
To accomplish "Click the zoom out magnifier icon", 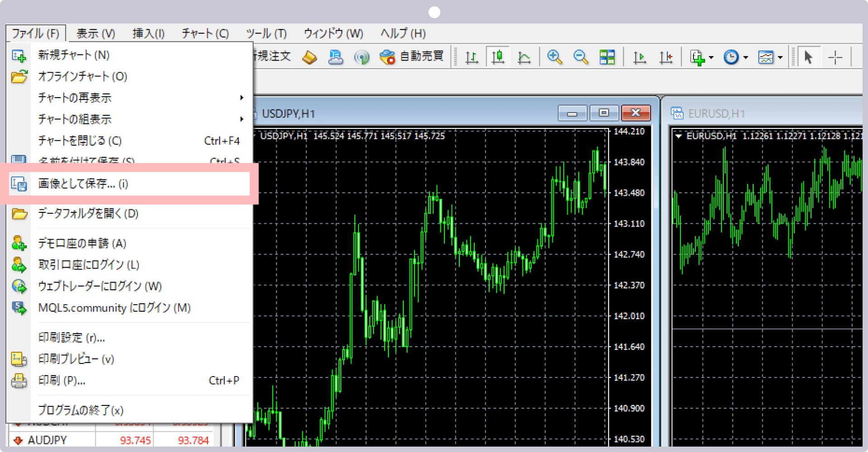I will (580, 57).
